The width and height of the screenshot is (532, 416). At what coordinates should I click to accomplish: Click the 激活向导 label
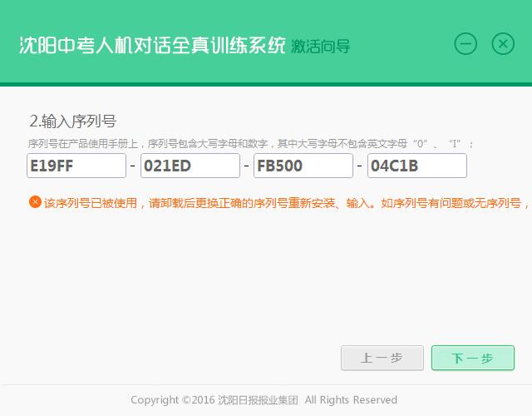(321, 47)
